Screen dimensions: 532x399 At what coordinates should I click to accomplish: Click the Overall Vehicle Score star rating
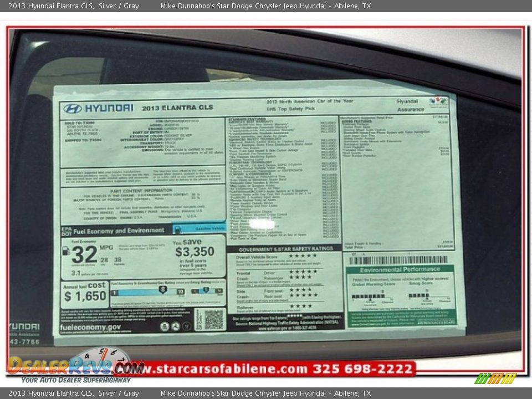[x=303, y=257]
